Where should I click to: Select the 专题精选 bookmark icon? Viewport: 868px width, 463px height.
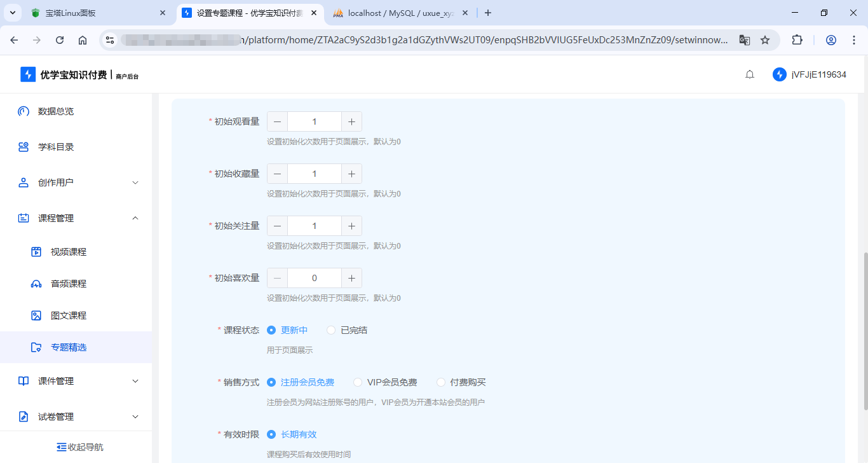pyautogui.click(x=36, y=347)
